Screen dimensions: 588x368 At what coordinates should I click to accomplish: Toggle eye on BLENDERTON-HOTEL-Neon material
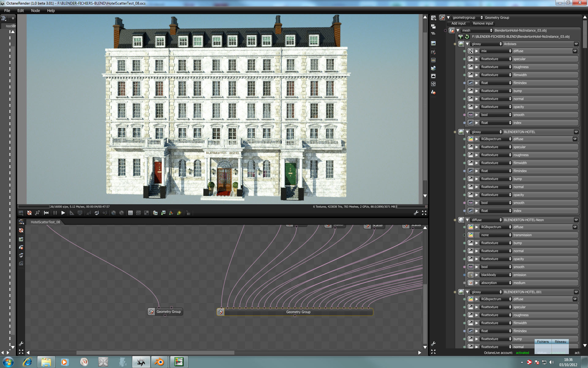click(x=576, y=220)
